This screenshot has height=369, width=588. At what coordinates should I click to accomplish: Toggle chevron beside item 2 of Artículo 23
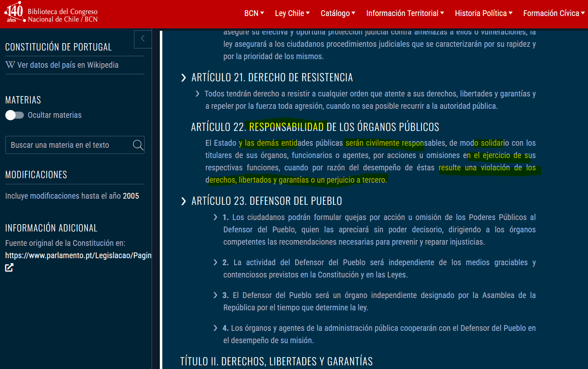tap(215, 262)
